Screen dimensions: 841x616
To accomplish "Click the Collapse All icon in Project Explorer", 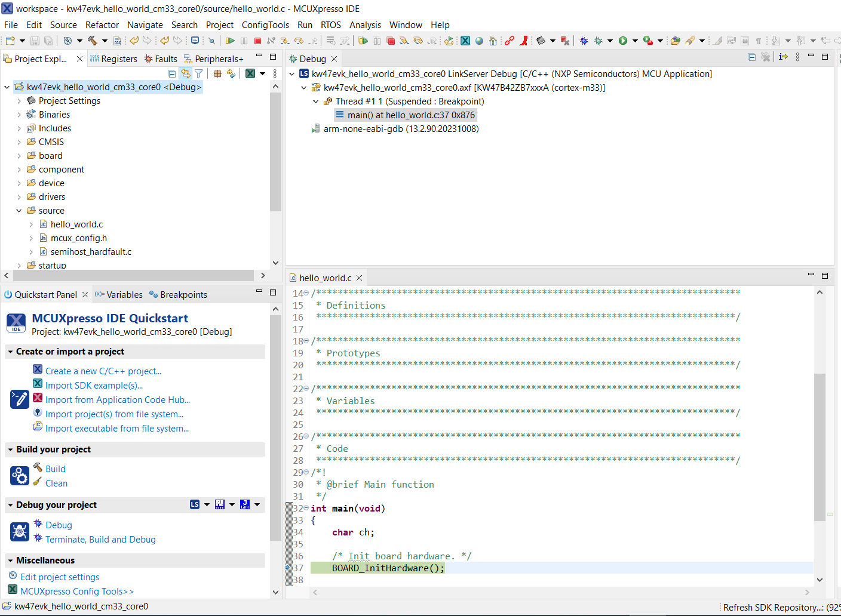I will coord(172,73).
